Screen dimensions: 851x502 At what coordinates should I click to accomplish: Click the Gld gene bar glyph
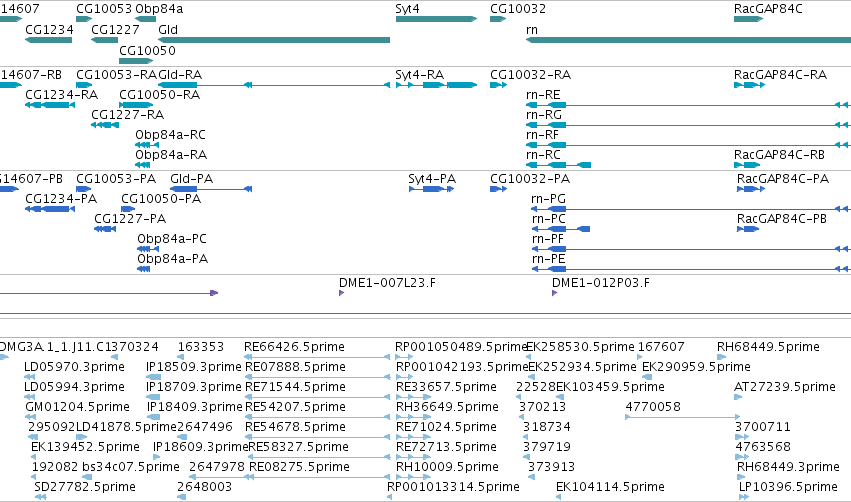point(274,40)
